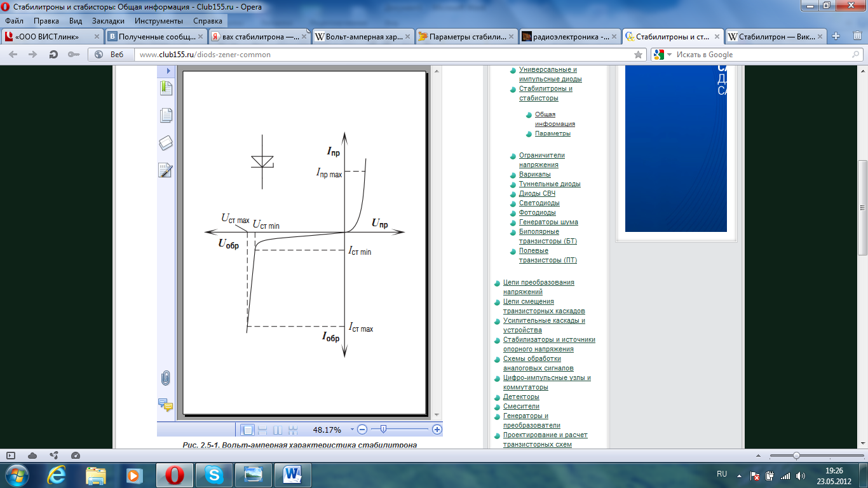Switch to the Вольт-амперная хар... Wikipedia tab
Viewport: 868px width, 488px height.
pos(363,37)
